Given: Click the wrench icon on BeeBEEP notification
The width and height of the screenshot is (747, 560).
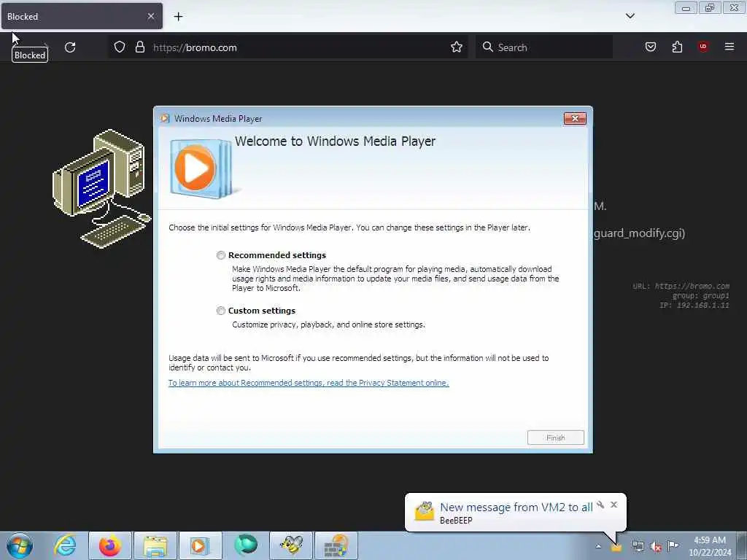Looking at the screenshot, I should 600,505.
